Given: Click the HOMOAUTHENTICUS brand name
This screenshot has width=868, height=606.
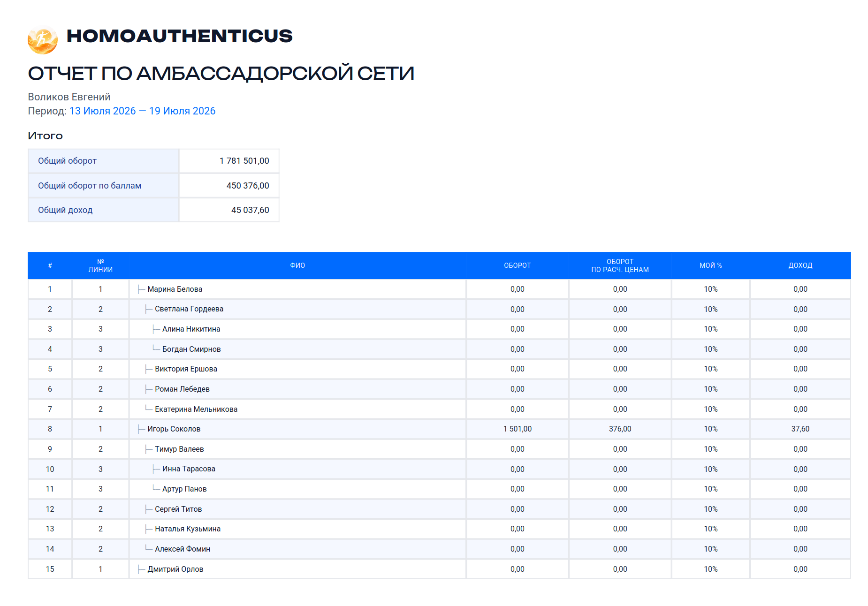Looking at the screenshot, I should tap(179, 36).
